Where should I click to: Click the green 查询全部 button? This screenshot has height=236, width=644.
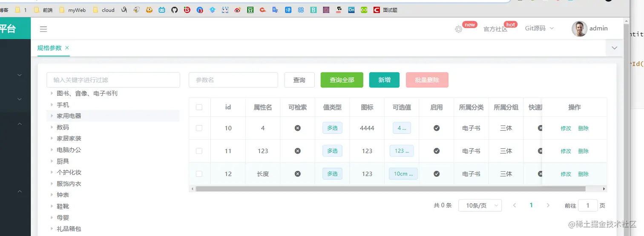[342, 80]
